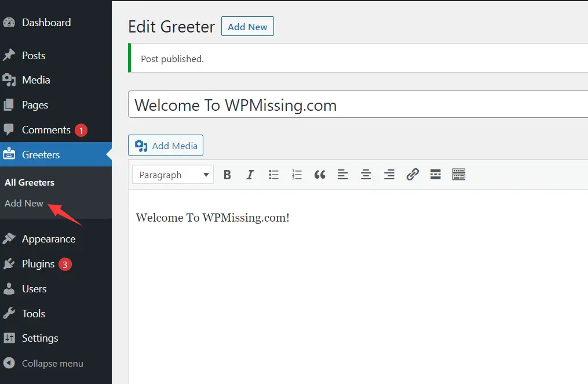Viewport: 588px width, 384px height.
Task: Click Add New button beside Edit Greeter
Action: click(247, 26)
